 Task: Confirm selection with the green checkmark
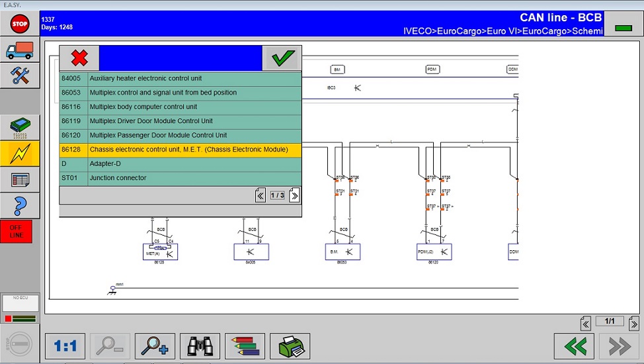click(282, 58)
